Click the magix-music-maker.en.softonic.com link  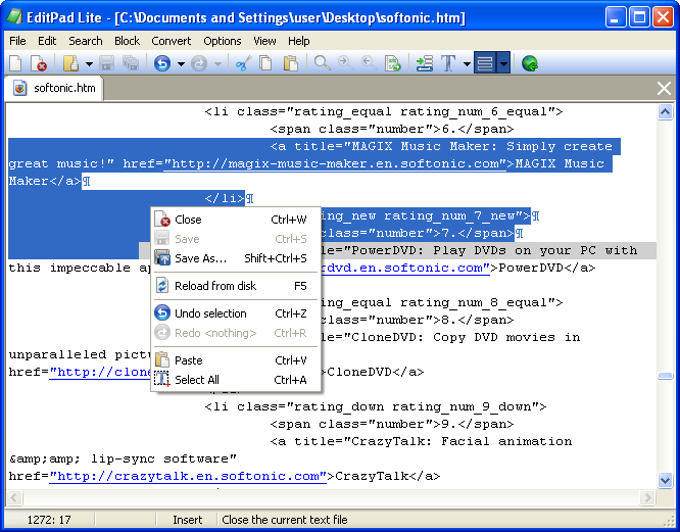pyautogui.click(x=335, y=164)
